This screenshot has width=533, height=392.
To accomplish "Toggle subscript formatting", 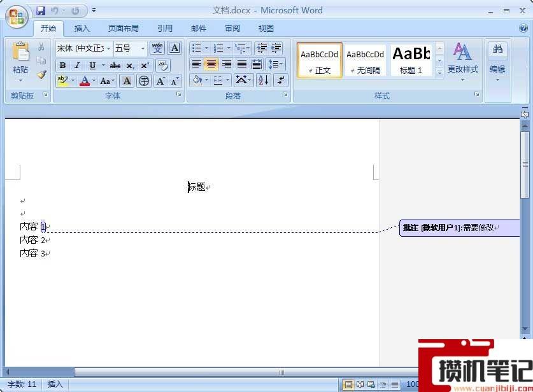I will click(x=130, y=65).
